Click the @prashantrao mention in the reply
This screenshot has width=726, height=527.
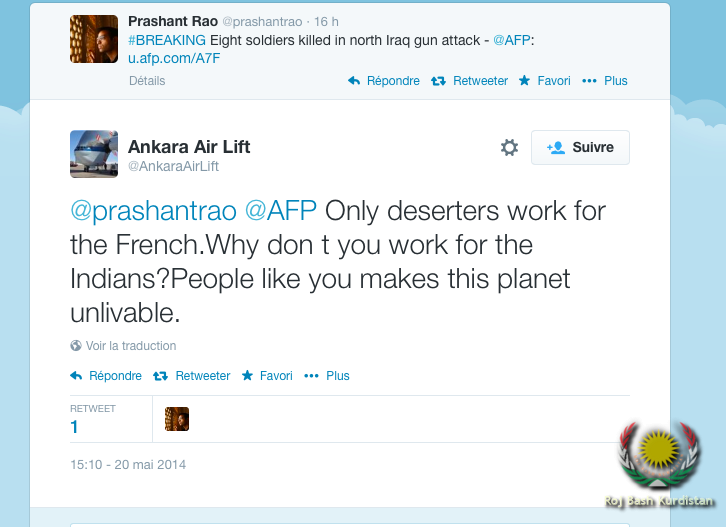[153, 212]
